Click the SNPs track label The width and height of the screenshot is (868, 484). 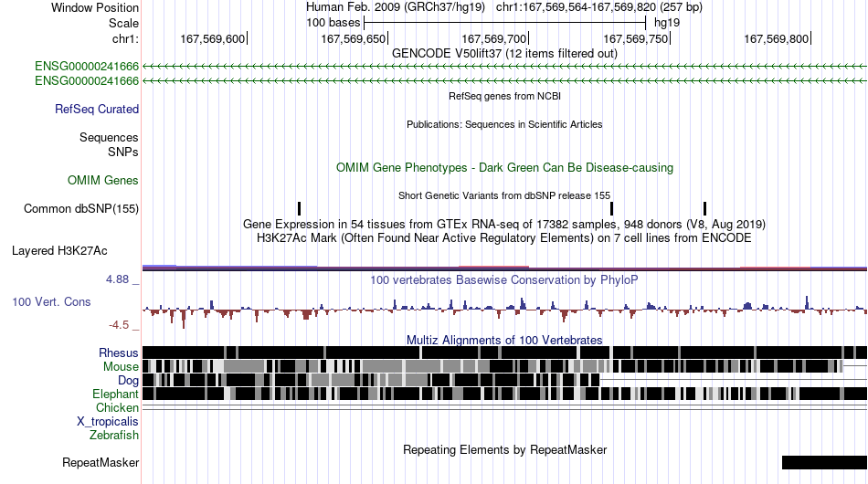123,152
